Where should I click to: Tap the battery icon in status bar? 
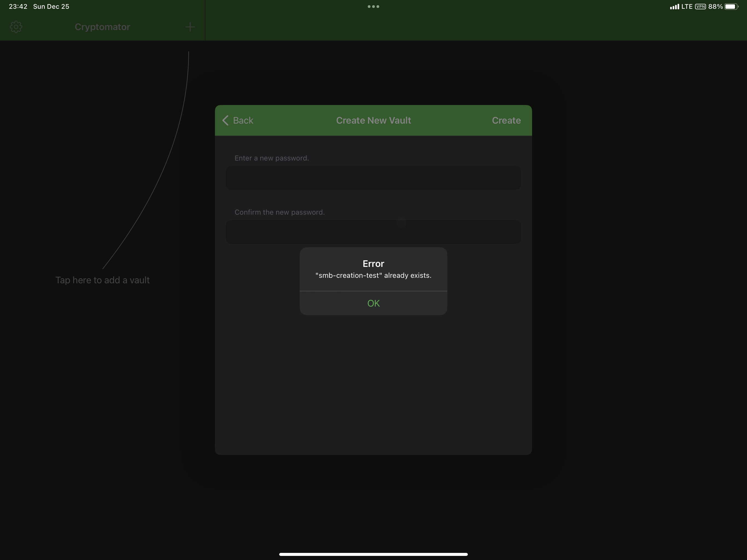coord(731,6)
